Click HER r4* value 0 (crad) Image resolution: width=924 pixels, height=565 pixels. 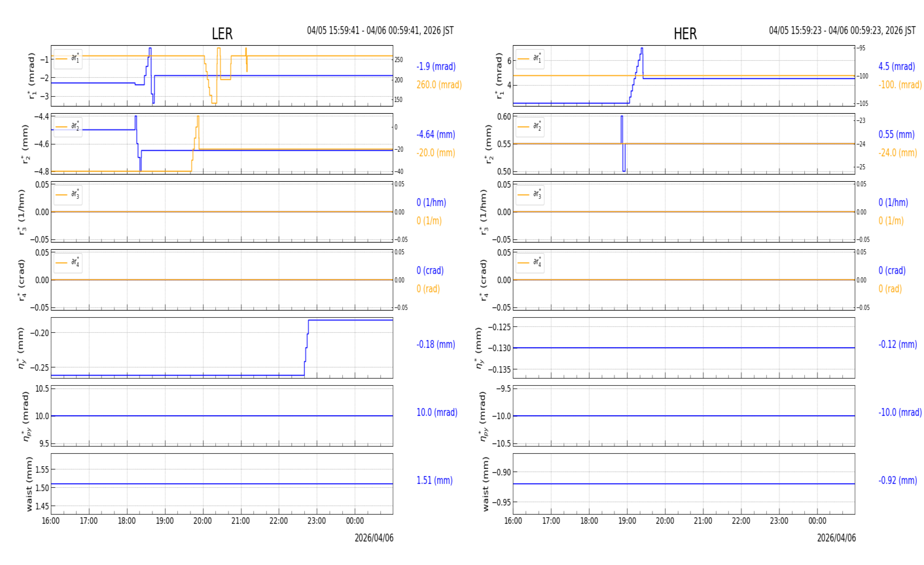tap(892, 271)
